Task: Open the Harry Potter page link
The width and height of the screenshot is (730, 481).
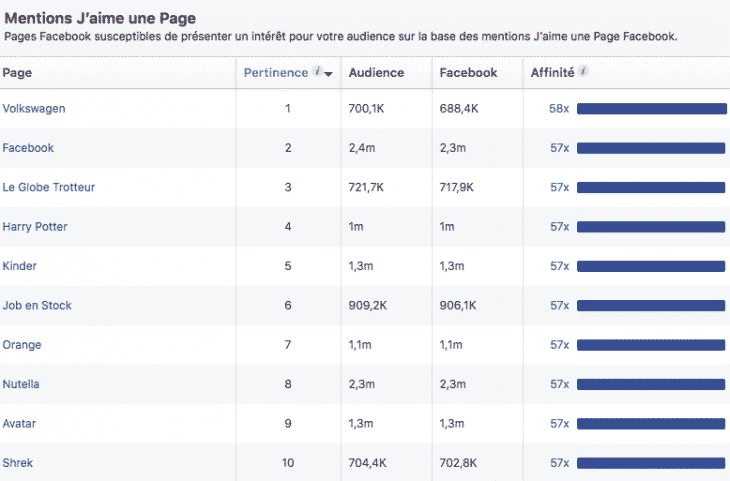Action: point(35,227)
